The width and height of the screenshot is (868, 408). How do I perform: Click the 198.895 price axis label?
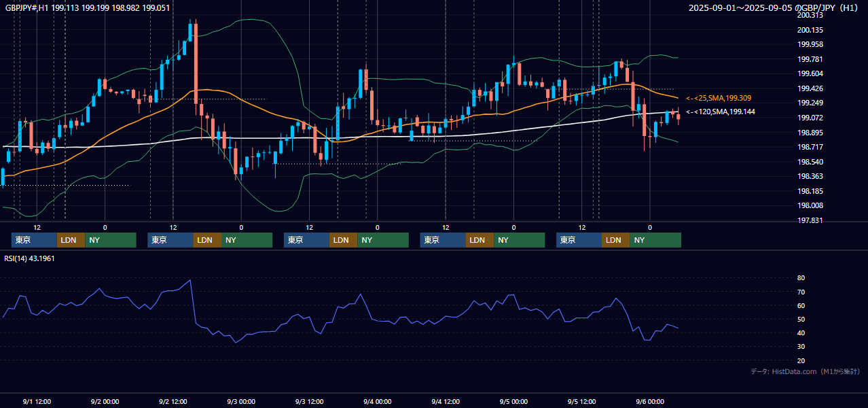[810, 133]
